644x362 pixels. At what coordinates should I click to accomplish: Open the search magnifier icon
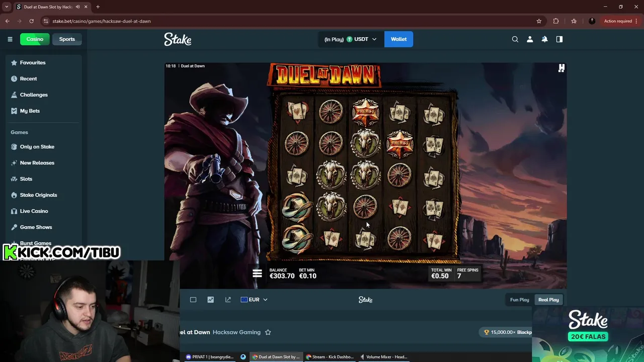pos(515,39)
